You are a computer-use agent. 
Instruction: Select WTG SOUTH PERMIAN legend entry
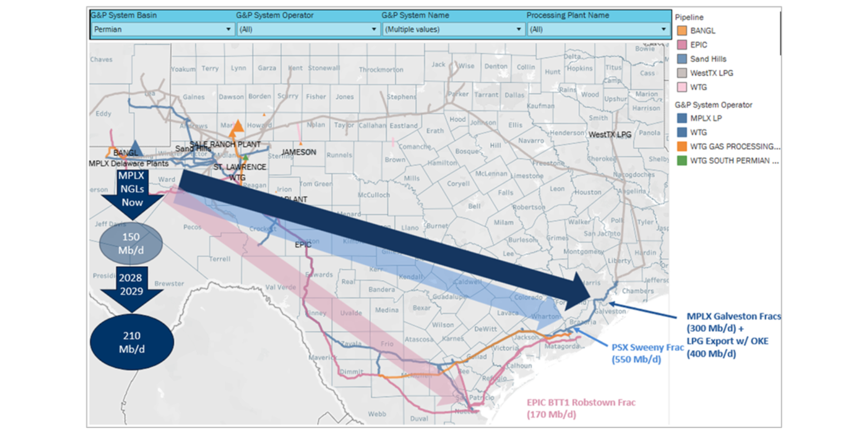735,161
